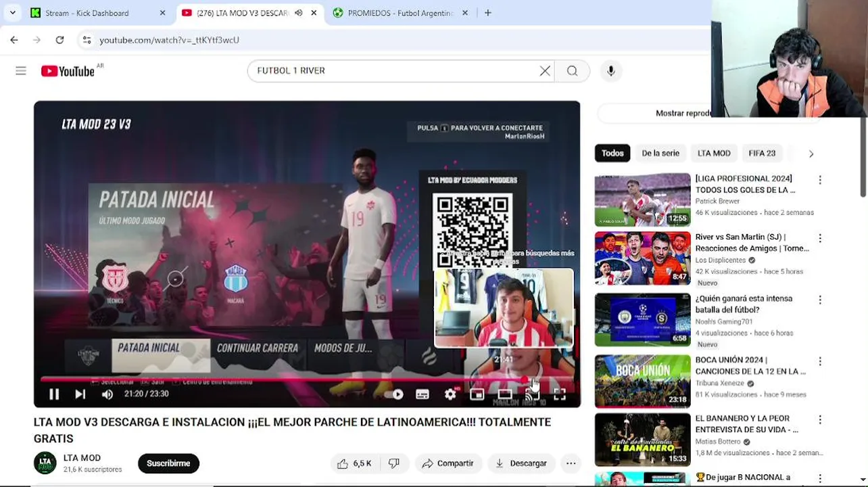Viewport: 868px width, 487px height.
Task: Open the YouTube hamburger guide menu
Action: tap(21, 71)
